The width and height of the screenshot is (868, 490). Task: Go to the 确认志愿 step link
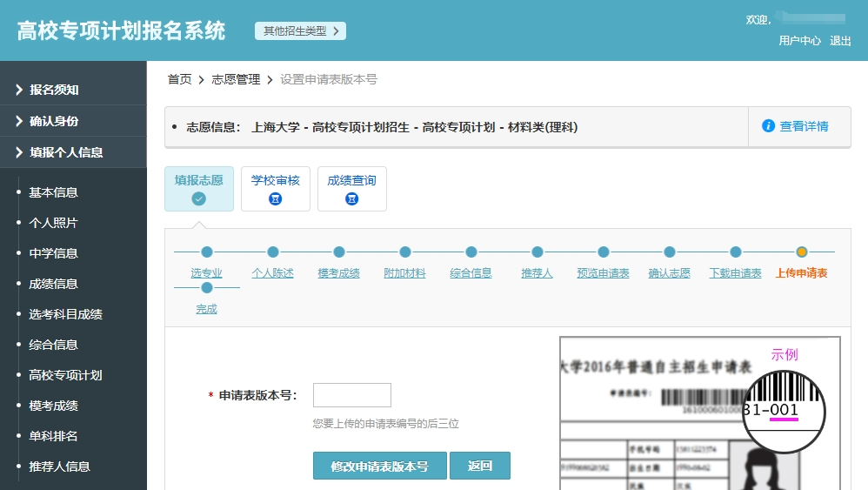pyautogui.click(x=670, y=273)
